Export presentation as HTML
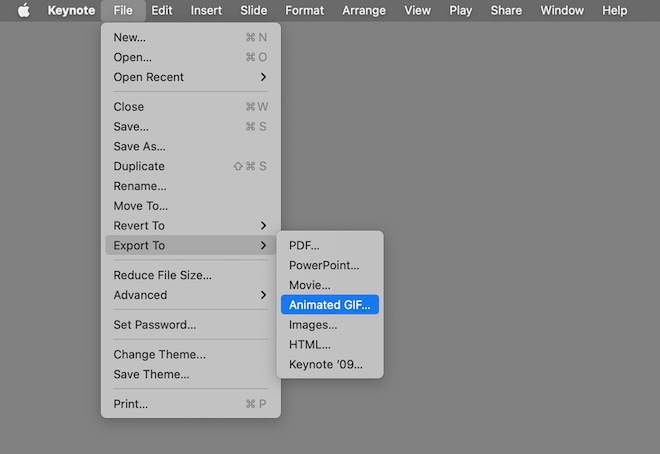The height and width of the screenshot is (454, 660). pyautogui.click(x=309, y=345)
